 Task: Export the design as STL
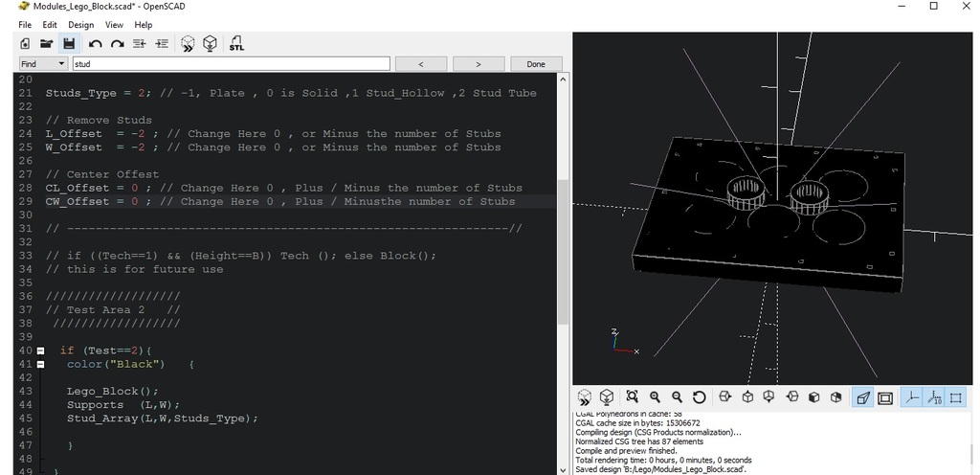point(236,44)
